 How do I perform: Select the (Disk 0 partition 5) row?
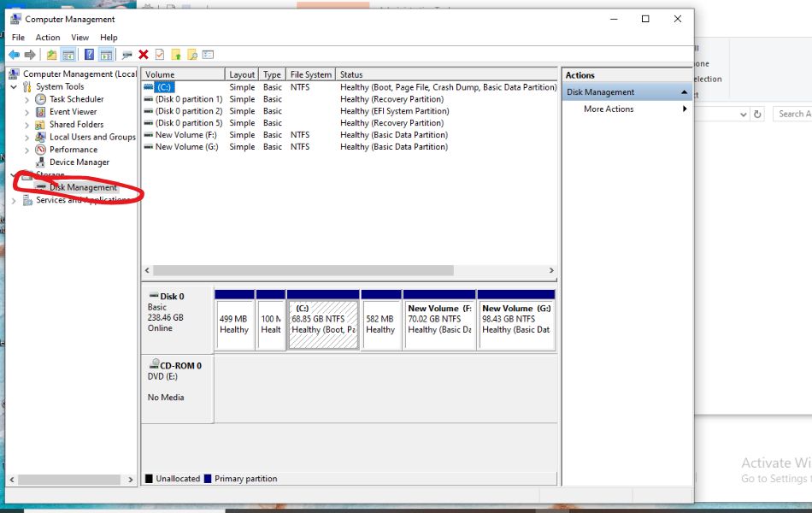(350, 123)
